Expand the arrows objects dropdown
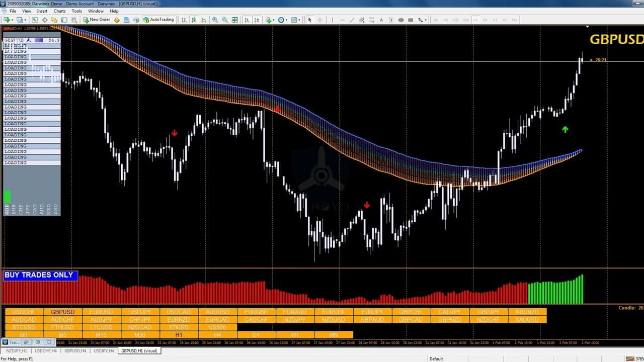Screen dimensions: 644x362 point(426,20)
